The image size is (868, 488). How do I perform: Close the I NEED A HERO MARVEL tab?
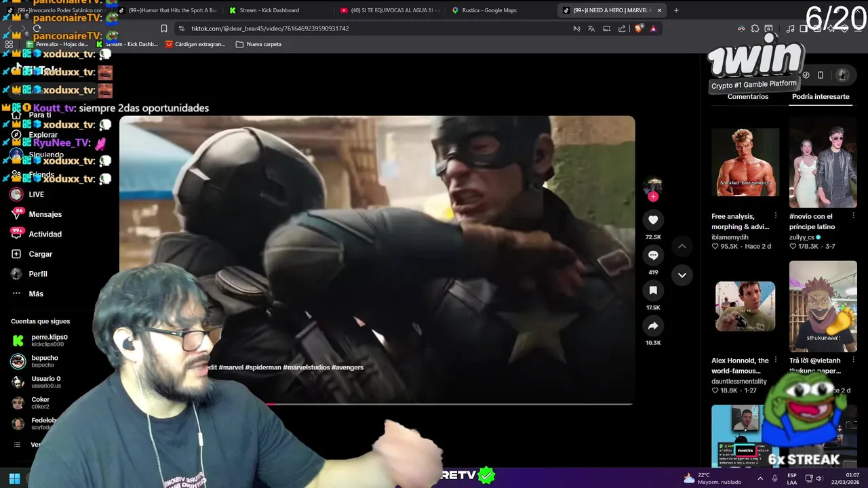[659, 10]
